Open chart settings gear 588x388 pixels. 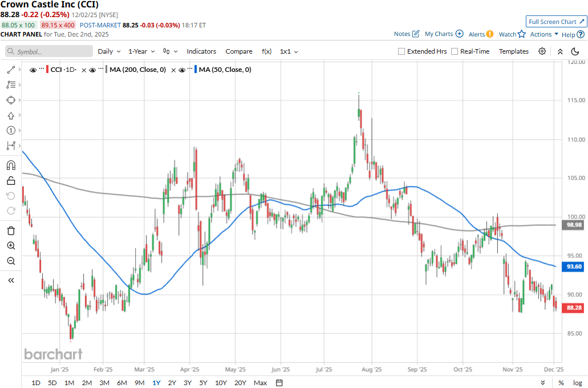(x=542, y=51)
